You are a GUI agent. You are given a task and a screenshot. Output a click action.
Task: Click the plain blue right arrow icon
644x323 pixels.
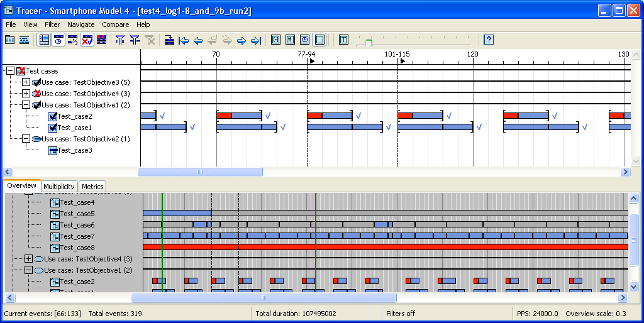pos(241,40)
